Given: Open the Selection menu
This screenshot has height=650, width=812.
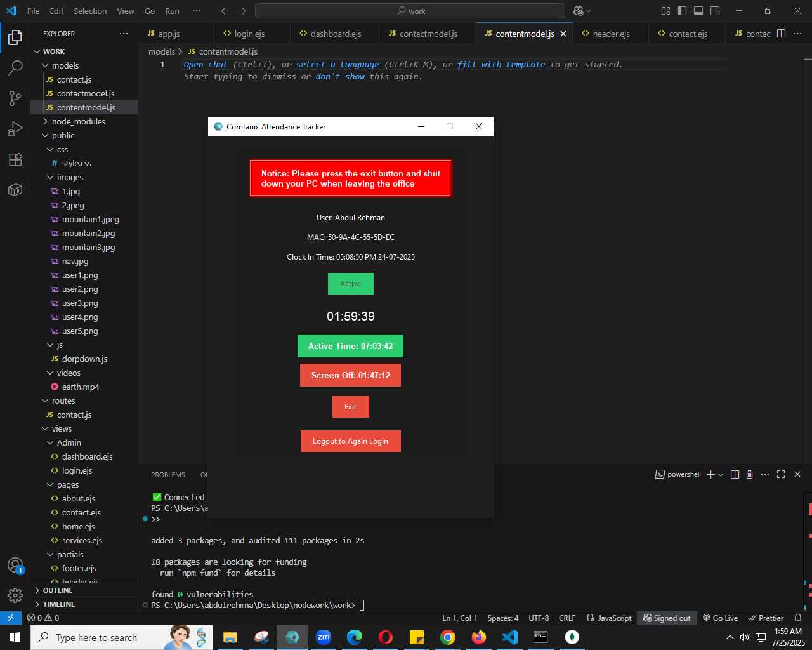Looking at the screenshot, I should pos(90,11).
